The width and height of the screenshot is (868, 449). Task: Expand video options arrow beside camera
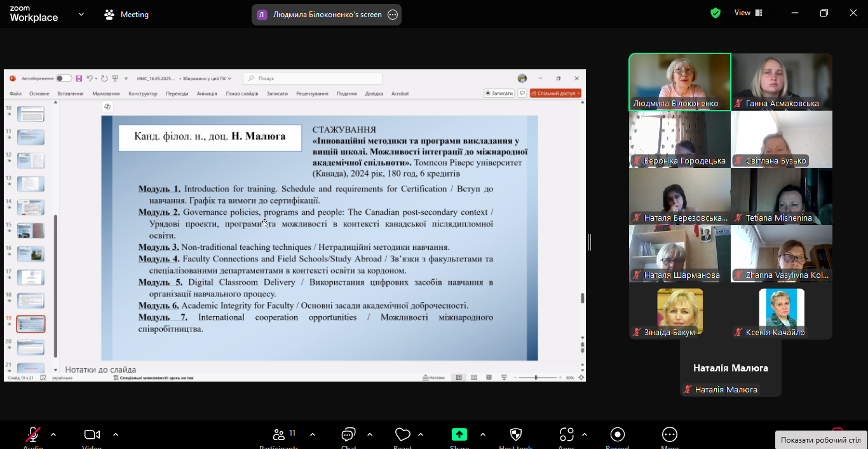coord(116,435)
